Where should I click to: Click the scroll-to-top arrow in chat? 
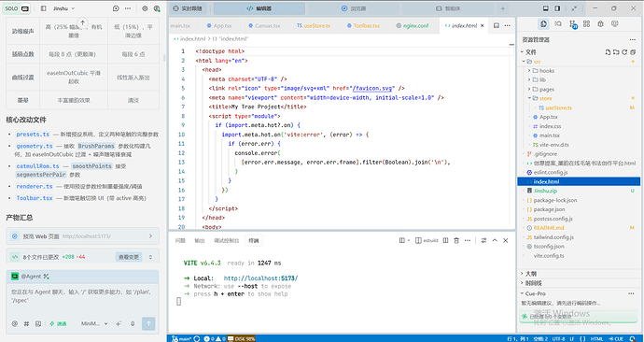[x=82, y=23]
